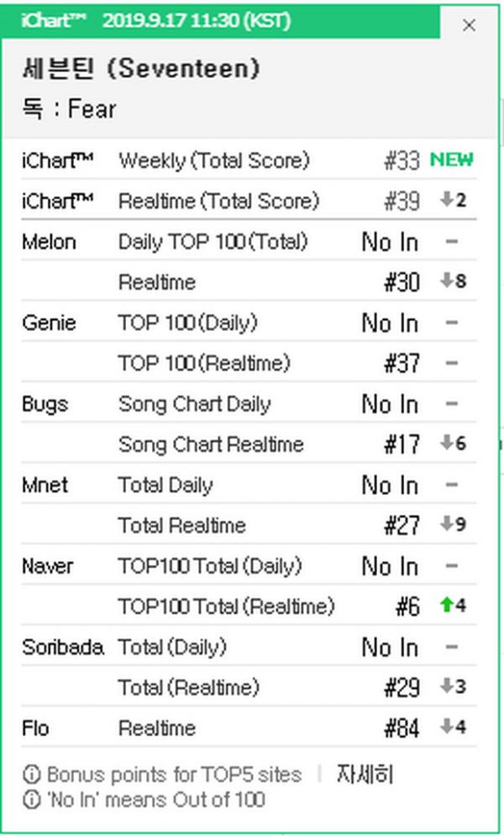Click the song title 독 : Fear

69,108
